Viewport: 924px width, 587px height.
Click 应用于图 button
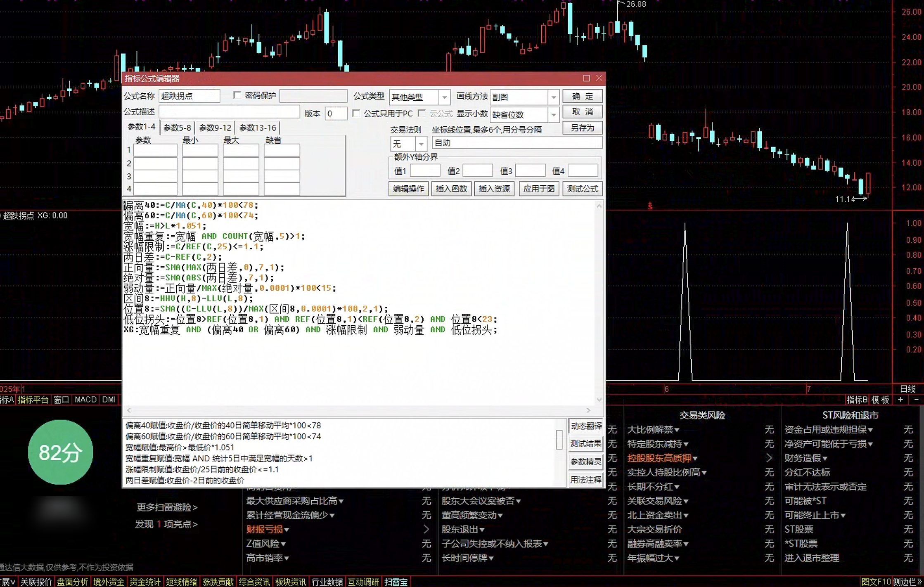pyautogui.click(x=539, y=189)
